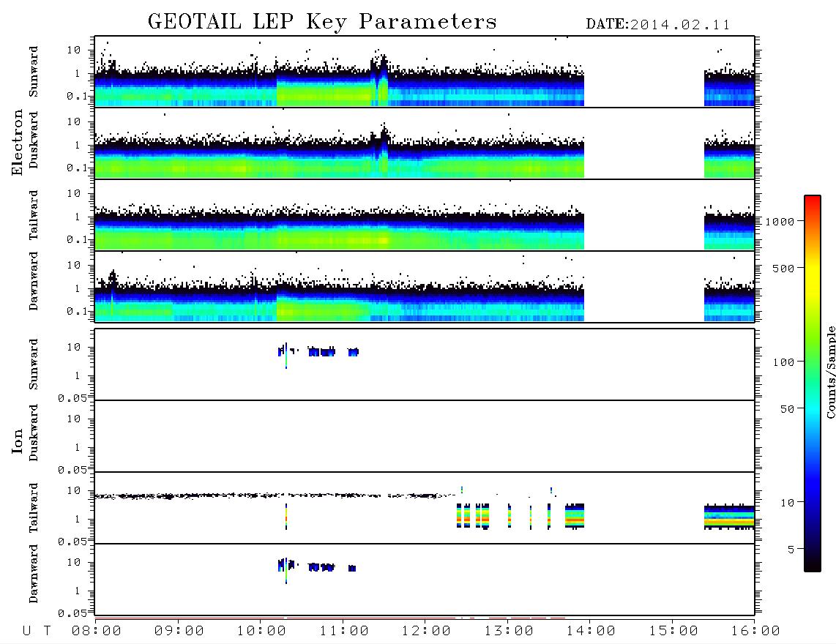This screenshot has height=644, width=836.
Task: Select the Electron Tailward axis label
Action: [x=34, y=215]
